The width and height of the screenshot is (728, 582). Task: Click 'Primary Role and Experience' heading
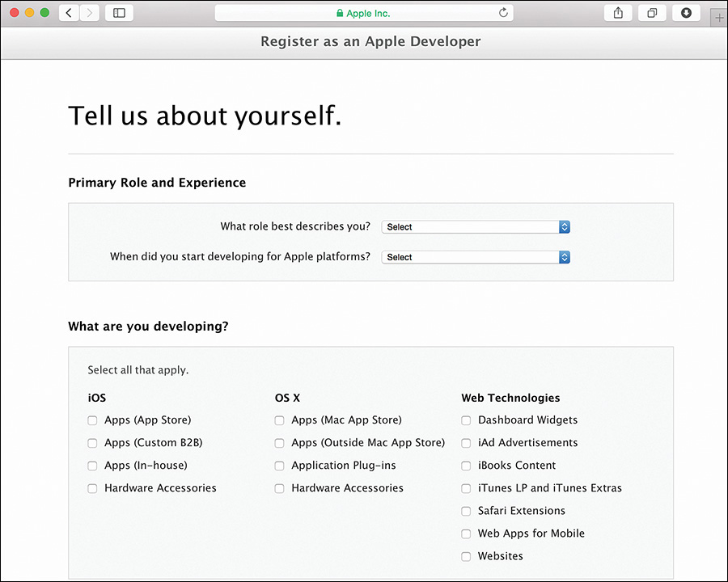point(157,183)
